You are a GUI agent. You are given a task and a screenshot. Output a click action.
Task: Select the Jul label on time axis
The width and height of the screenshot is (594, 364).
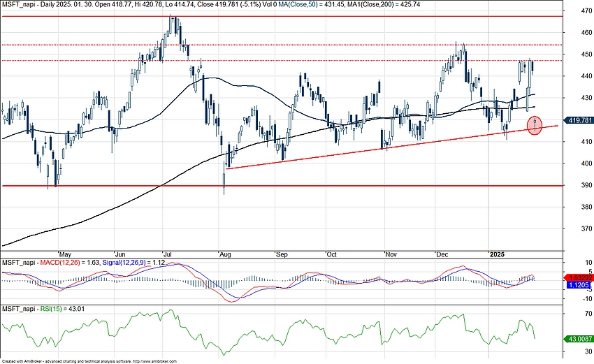[168, 254]
